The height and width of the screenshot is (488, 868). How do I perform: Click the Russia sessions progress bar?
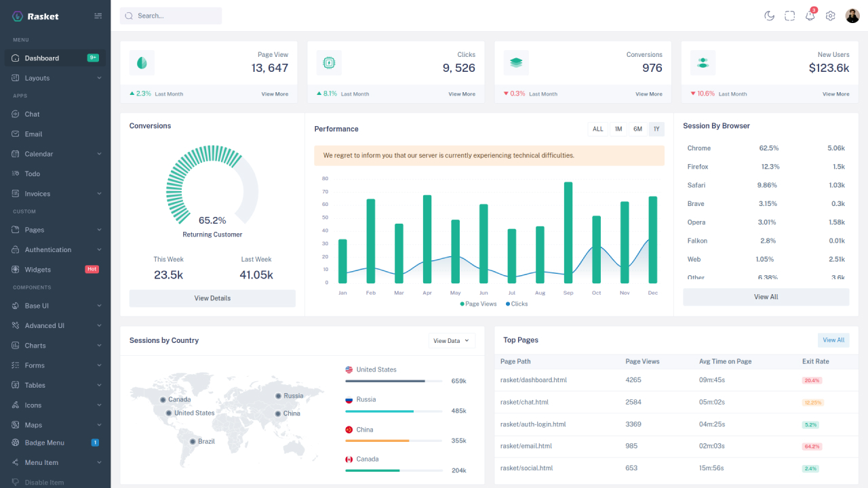[x=393, y=411]
